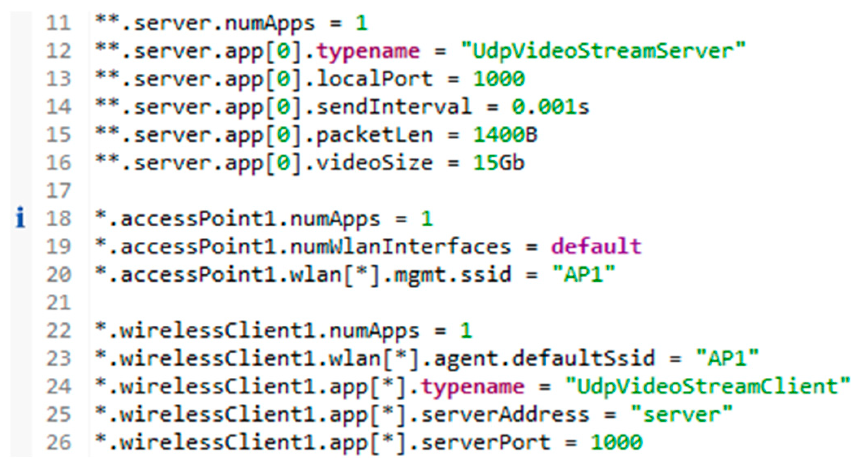Click the info marker beside line 18

point(20,217)
